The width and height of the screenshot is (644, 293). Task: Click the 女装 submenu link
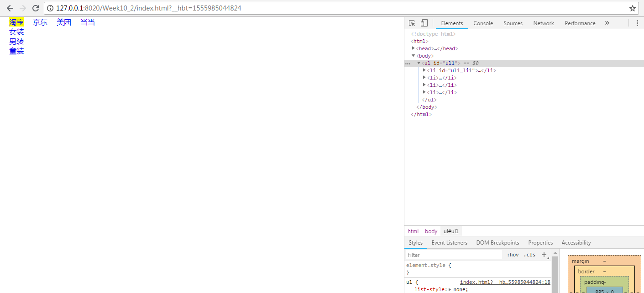point(16,32)
